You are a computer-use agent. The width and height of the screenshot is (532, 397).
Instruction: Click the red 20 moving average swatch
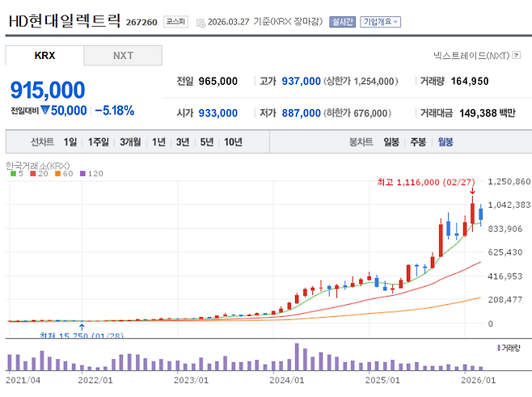point(32,174)
